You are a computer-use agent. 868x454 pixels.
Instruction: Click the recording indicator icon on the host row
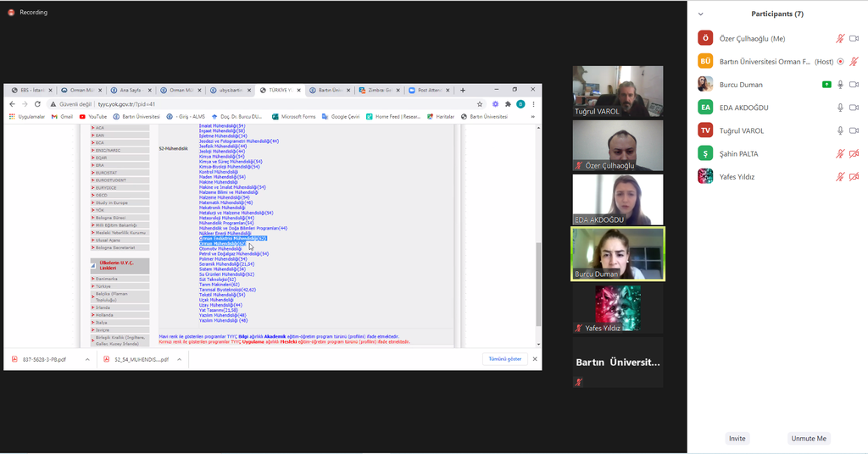(840, 62)
